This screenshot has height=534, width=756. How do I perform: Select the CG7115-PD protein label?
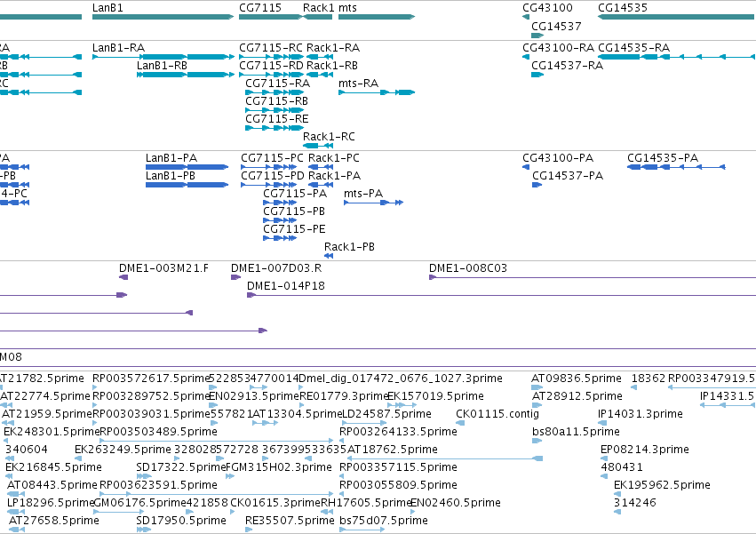click(273, 176)
